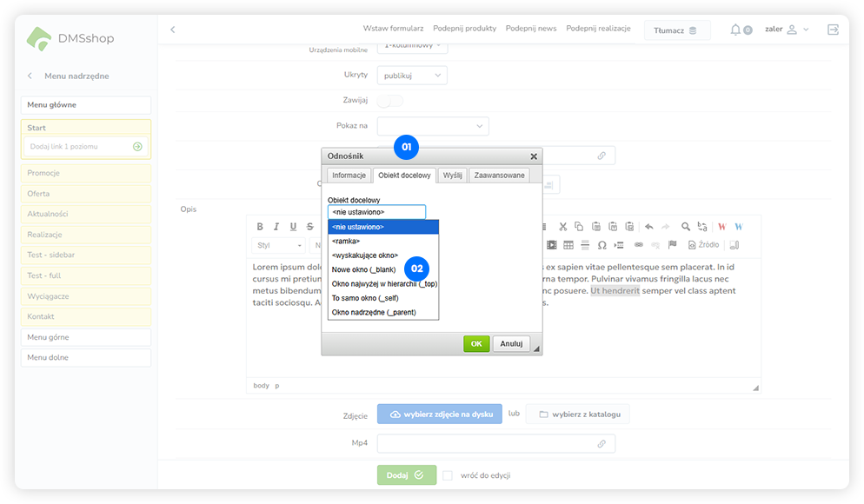
Task: Click the green arrow next to Dodaj link
Action: coord(137,147)
